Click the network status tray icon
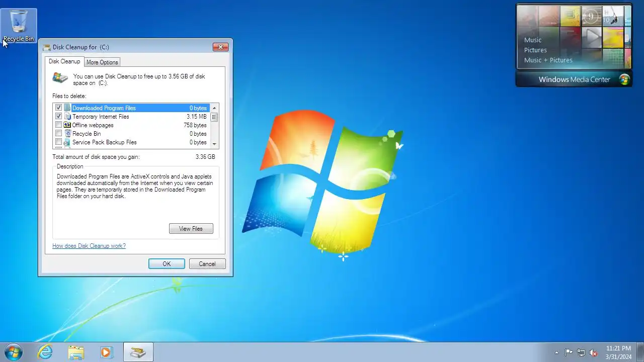 click(x=581, y=352)
